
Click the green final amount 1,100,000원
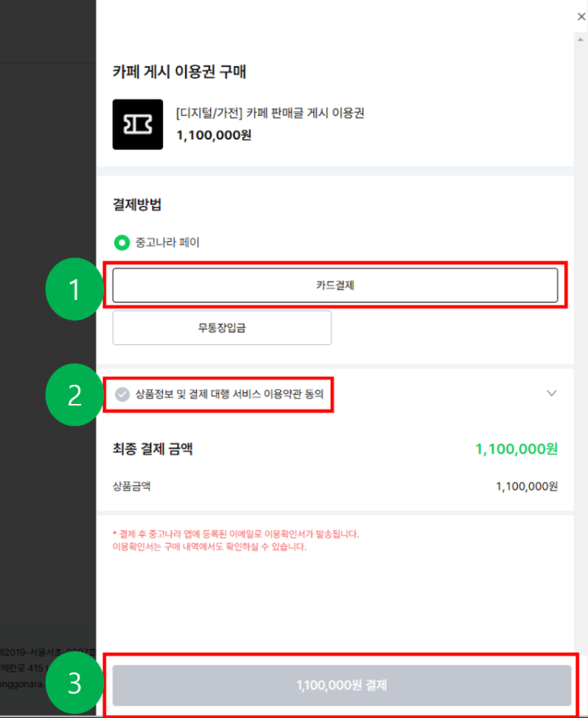pos(516,450)
